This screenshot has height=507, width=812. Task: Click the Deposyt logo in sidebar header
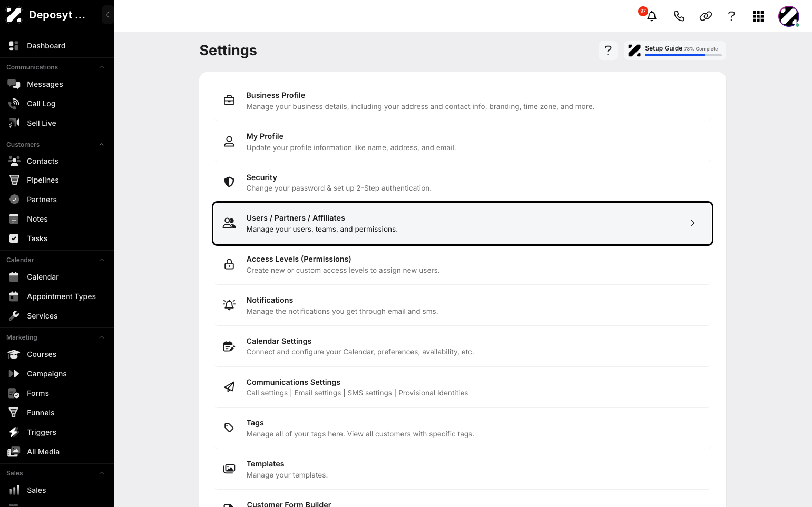tap(14, 15)
